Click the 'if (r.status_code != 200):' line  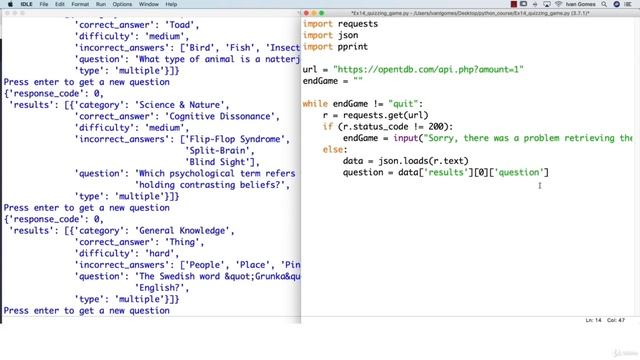[388, 127]
